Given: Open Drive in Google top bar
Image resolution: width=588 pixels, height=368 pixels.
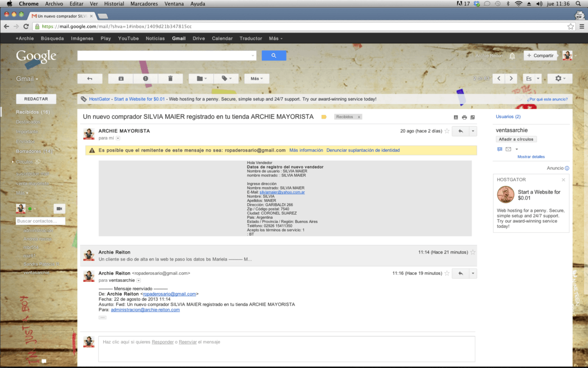Looking at the screenshot, I should coord(199,39).
